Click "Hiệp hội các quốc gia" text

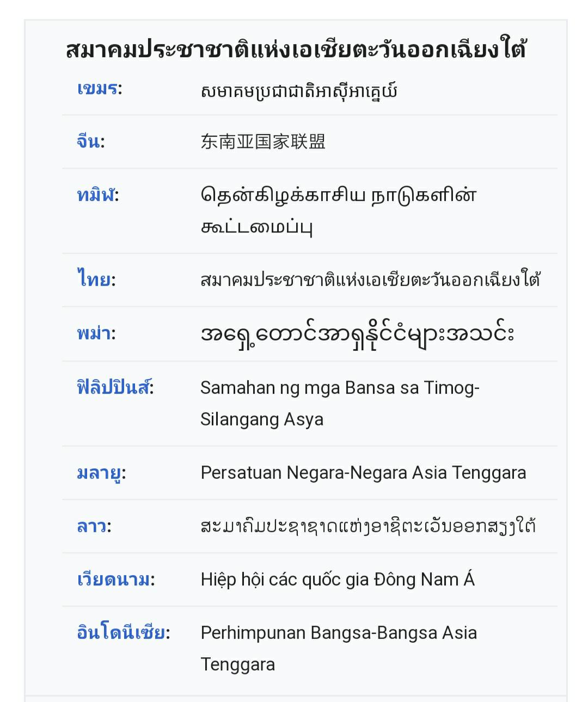click(338, 579)
